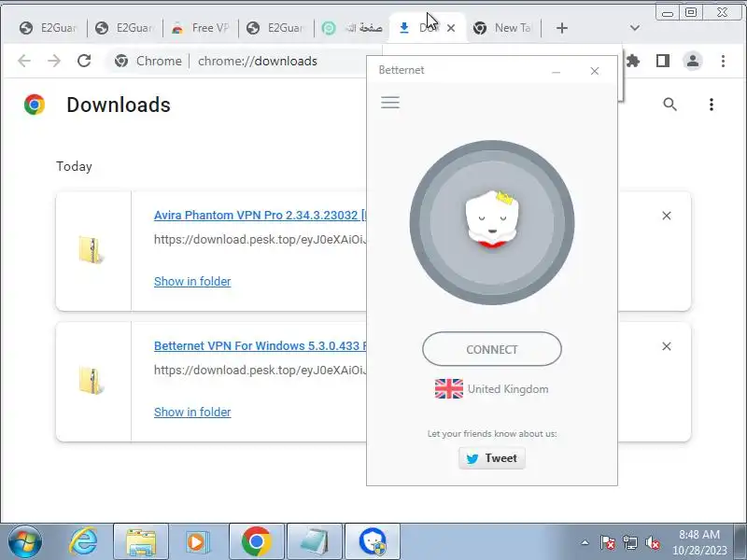
Task: Open Windows Start menu
Action: click(x=24, y=542)
